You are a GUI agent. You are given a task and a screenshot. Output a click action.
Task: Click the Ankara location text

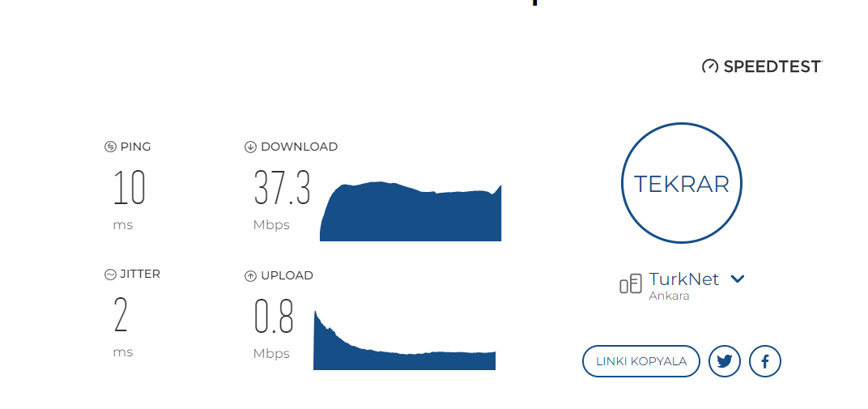(x=669, y=296)
